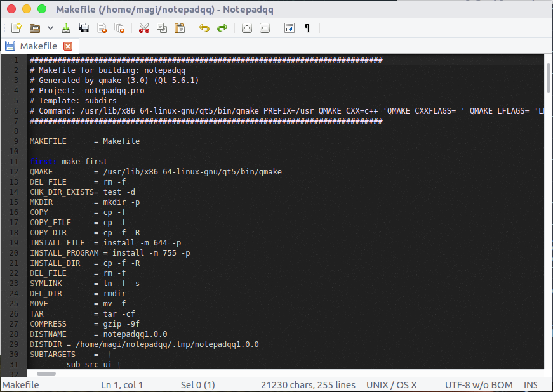Toggle show all characters pilcrow icon
Screen dimensions: 553x392
[307, 28]
